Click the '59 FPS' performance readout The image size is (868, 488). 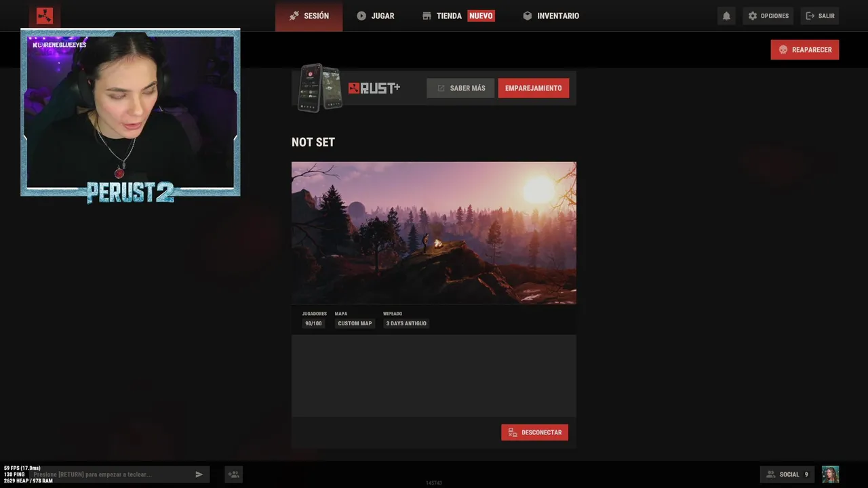click(22, 468)
